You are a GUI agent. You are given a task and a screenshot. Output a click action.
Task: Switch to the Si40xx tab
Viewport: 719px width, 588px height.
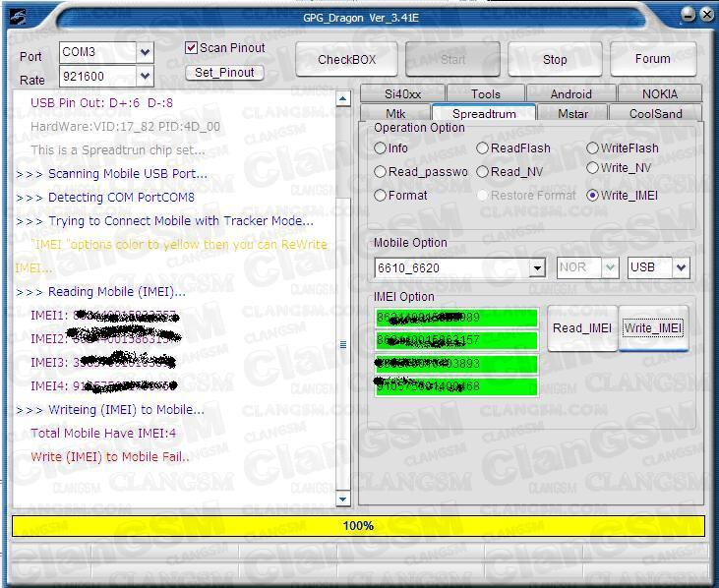402,94
